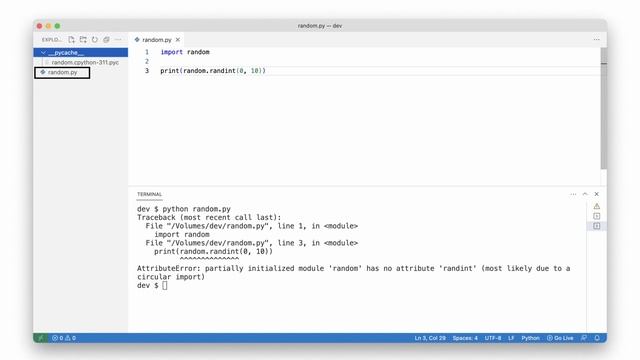640x360 pixels.
Task: Select the second terminal in the list
Action: tap(597, 216)
